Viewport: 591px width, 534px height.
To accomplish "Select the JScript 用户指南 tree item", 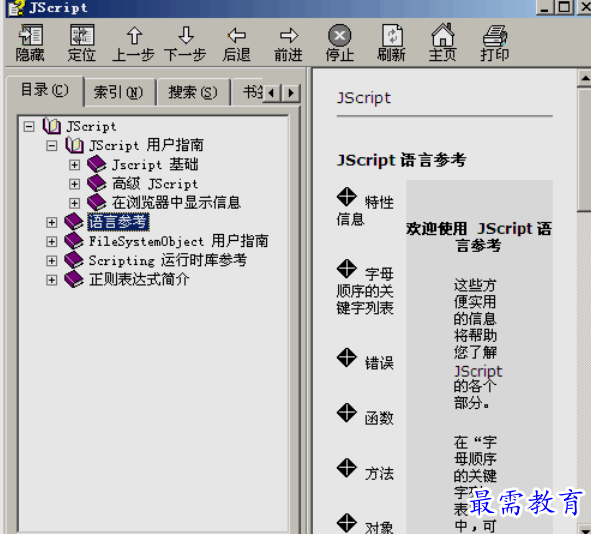I will coord(146,145).
